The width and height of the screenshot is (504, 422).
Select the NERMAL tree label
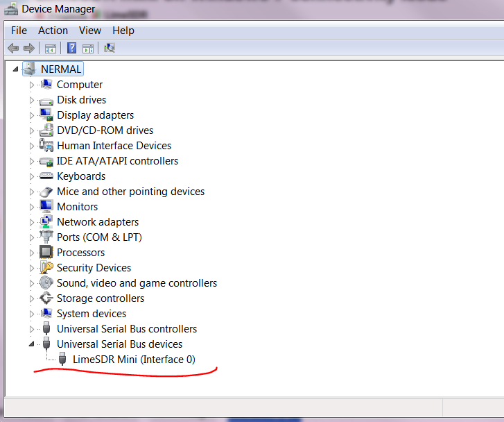(x=61, y=69)
